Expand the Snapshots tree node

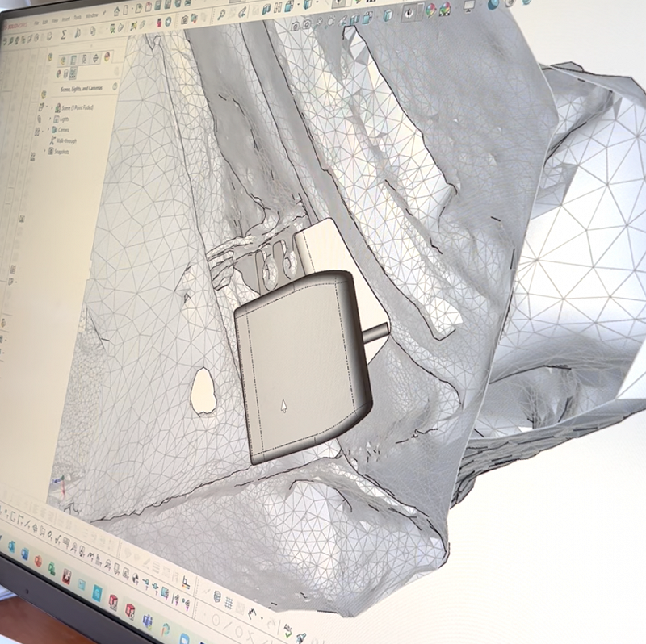click(x=45, y=151)
